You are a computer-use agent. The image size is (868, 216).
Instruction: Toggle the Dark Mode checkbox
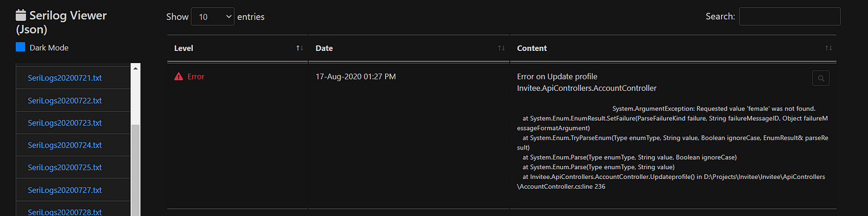coord(21,47)
